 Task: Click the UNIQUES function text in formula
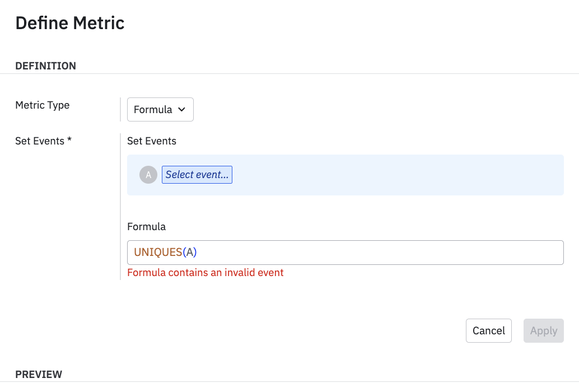(158, 253)
